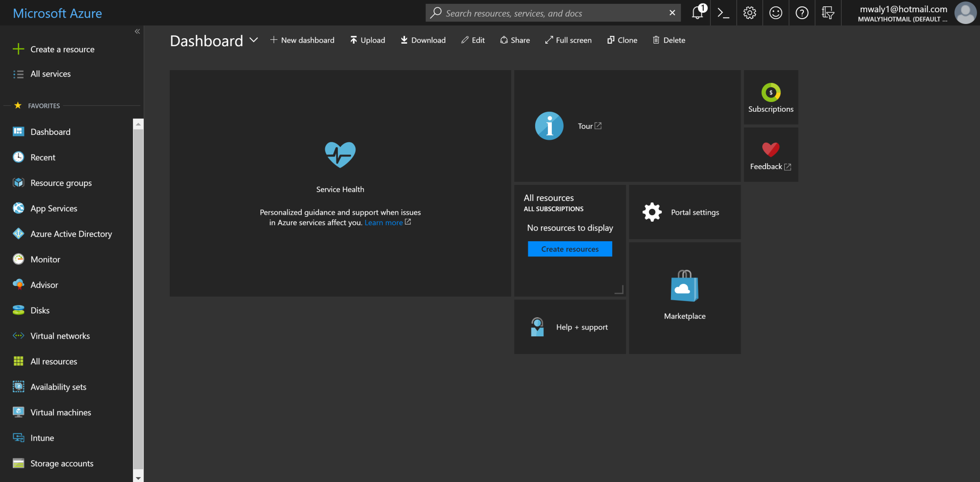Open the Tour link
This screenshot has width=980, height=482.
(x=590, y=126)
